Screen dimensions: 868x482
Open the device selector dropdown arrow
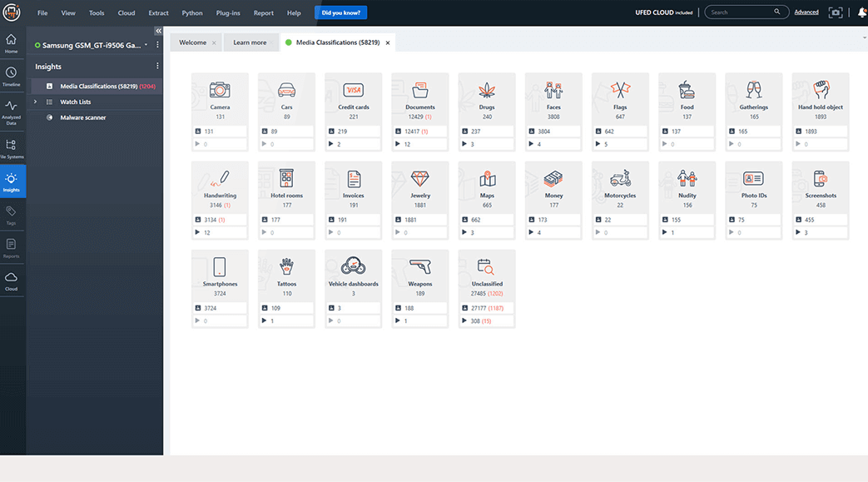coord(146,45)
